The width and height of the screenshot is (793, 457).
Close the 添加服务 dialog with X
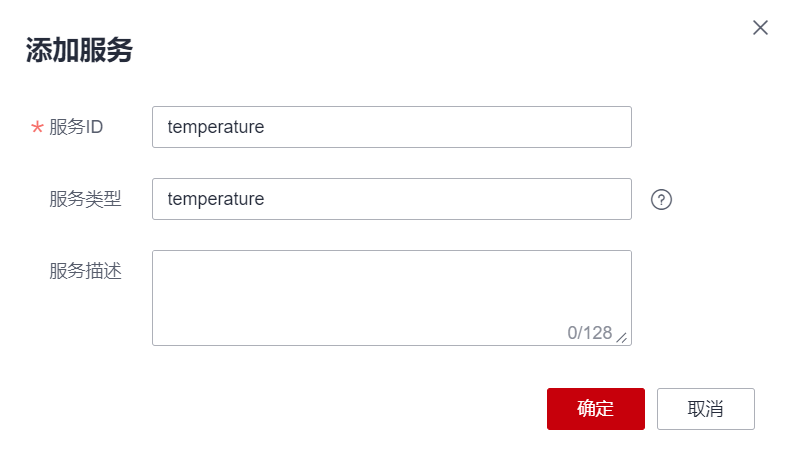pyautogui.click(x=760, y=28)
